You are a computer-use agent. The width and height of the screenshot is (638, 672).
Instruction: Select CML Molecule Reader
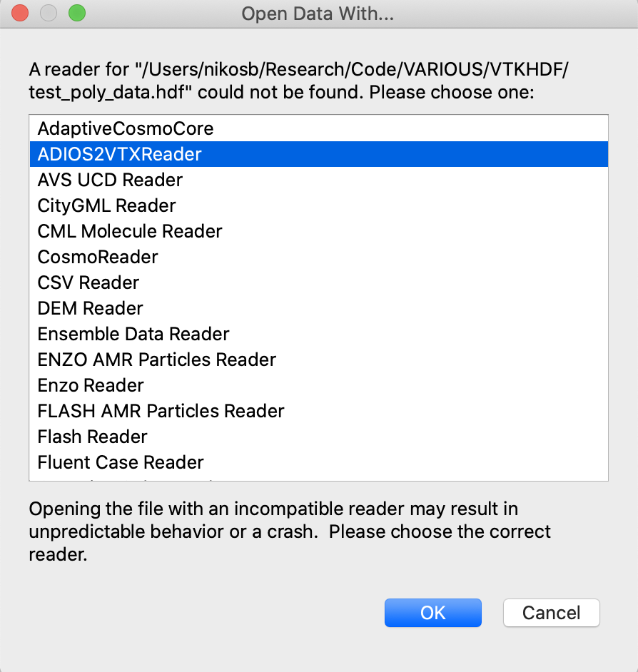click(130, 231)
